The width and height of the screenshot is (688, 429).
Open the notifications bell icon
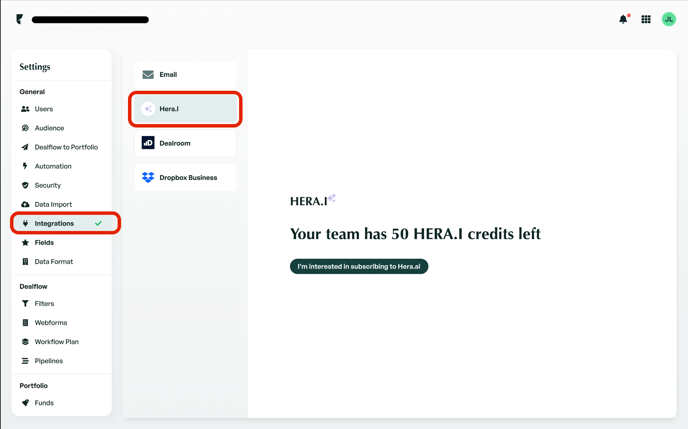(623, 19)
